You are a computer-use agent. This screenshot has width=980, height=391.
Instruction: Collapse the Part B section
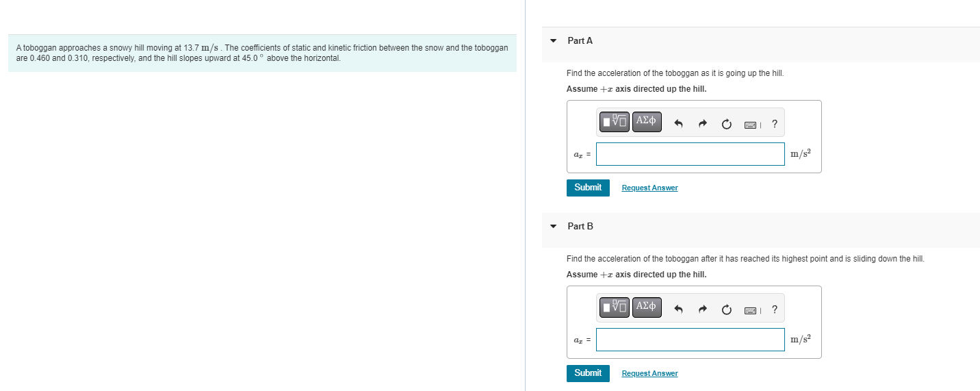[x=554, y=226]
